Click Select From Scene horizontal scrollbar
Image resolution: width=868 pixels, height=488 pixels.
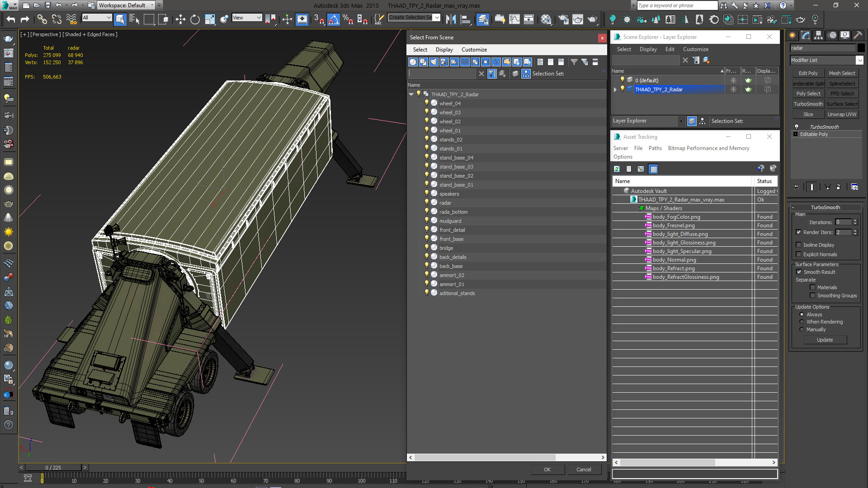coord(485,457)
